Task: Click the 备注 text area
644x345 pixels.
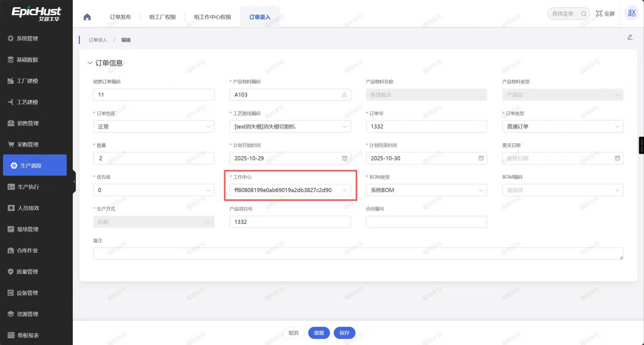Action: tap(358, 253)
